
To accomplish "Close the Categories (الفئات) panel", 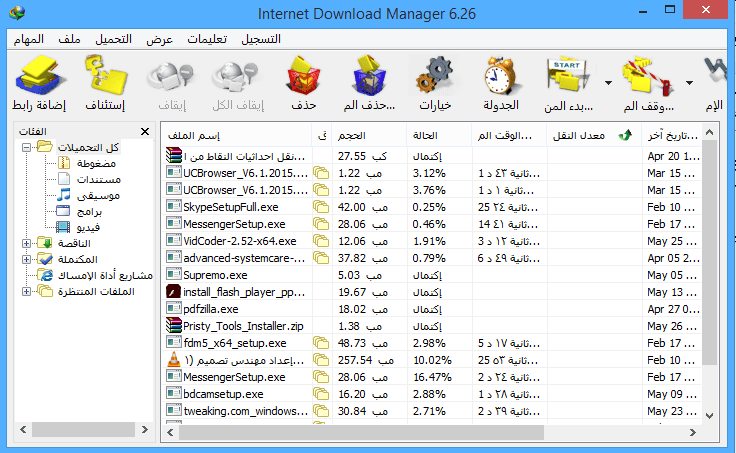I will pos(145,131).
